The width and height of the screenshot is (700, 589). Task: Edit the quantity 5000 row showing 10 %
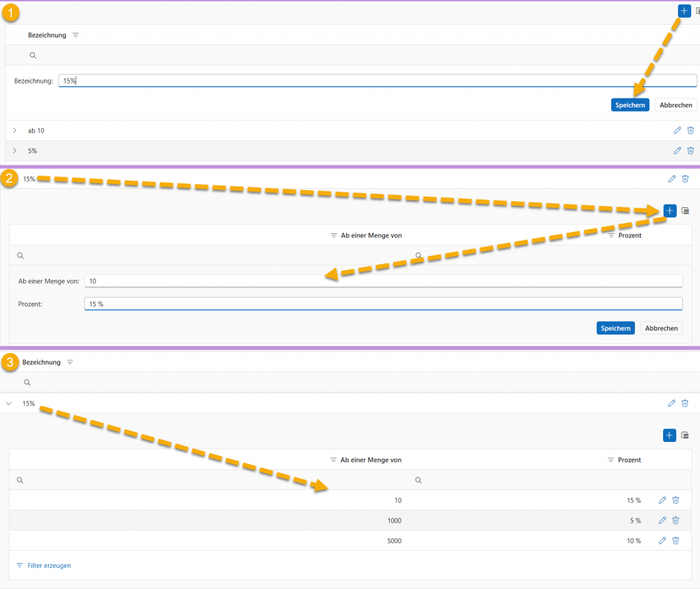coord(662,541)
